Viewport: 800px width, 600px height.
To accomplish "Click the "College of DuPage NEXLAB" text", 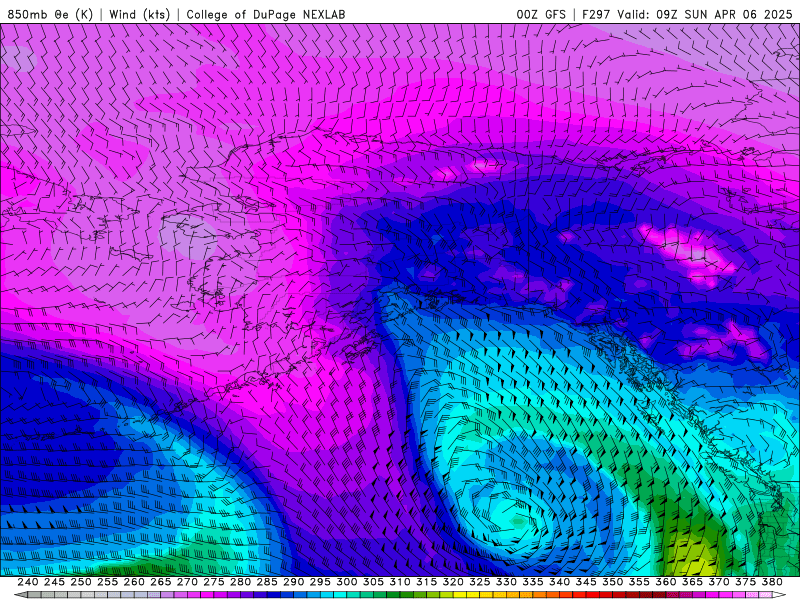I will click(x=266, y=14).
